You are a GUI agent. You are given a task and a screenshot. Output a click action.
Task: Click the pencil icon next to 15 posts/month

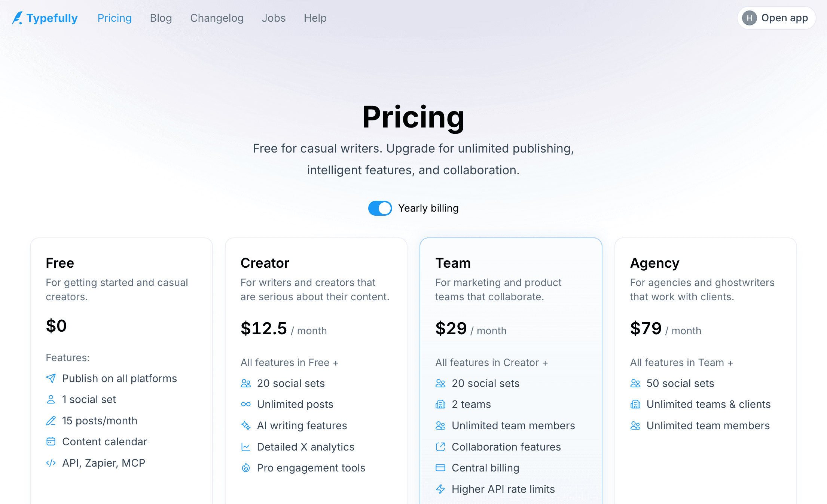51,421
